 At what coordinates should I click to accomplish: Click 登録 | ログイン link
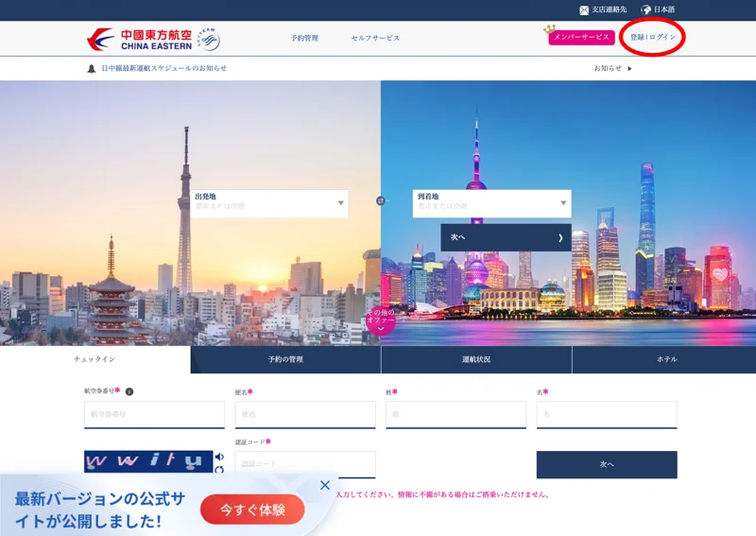pyautogui.click(x=653, y=37)
